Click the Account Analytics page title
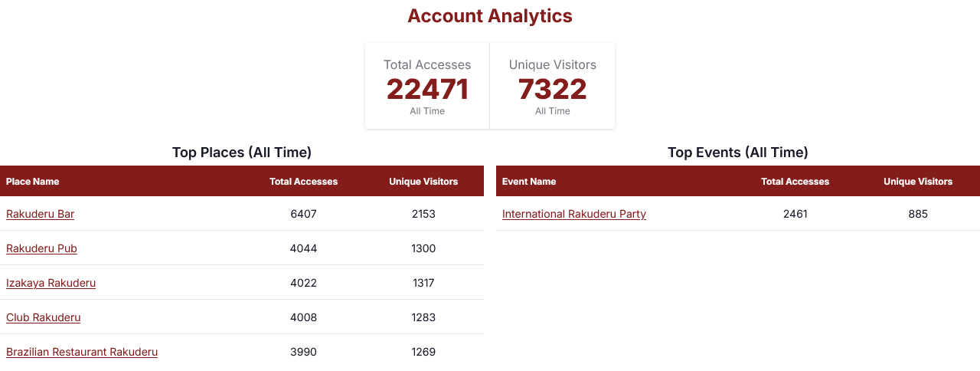 pos(490,16)
